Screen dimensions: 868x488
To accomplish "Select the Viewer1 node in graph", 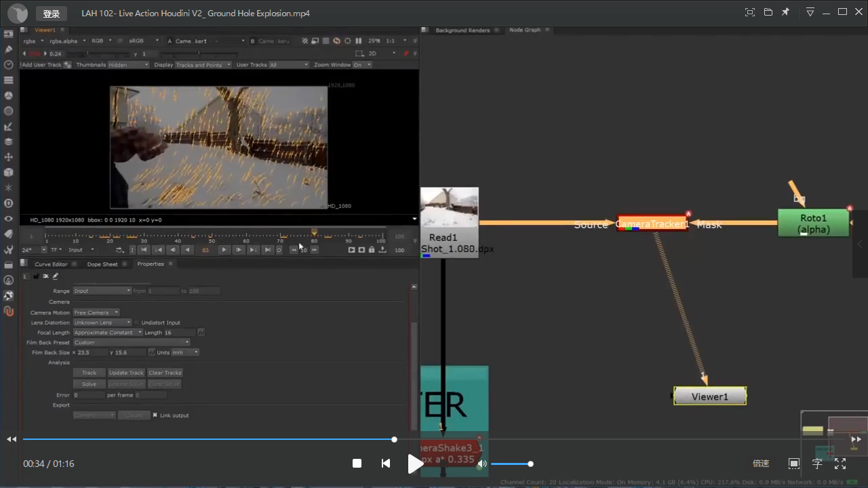I will [x=710, y=396].
